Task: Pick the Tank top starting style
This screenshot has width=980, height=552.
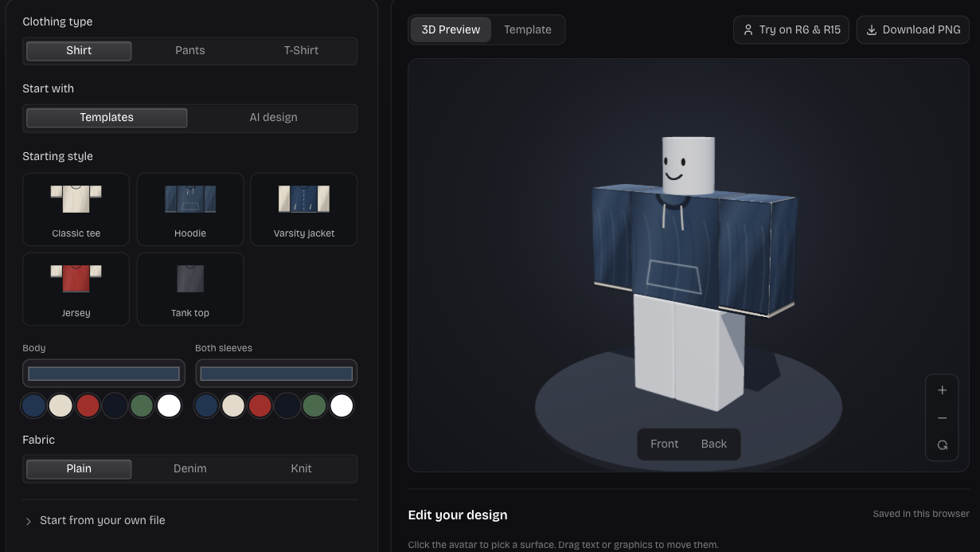Action: 190,289
